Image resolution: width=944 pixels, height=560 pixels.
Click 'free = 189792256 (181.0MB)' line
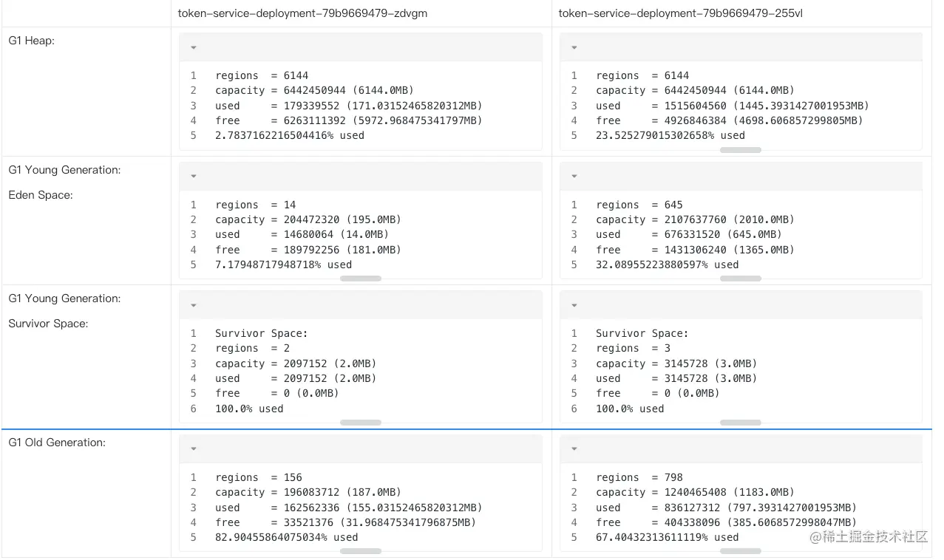(308, 250)
